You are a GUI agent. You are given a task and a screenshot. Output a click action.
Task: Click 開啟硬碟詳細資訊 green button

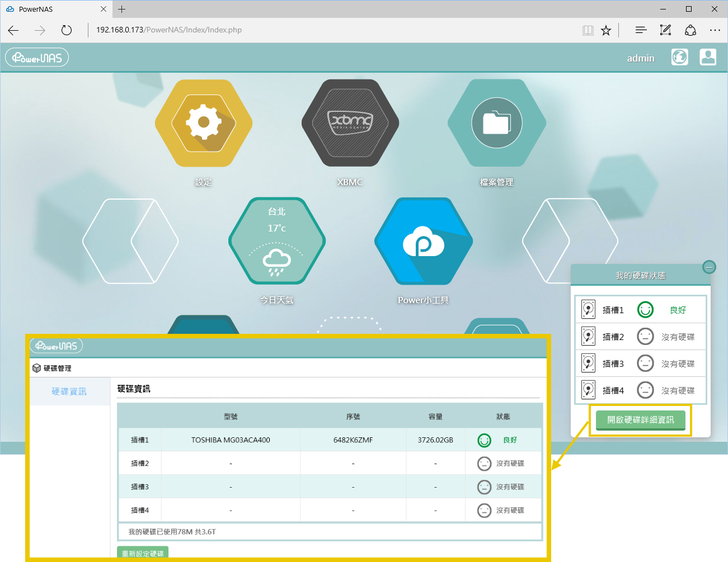[x=640, y=420]
